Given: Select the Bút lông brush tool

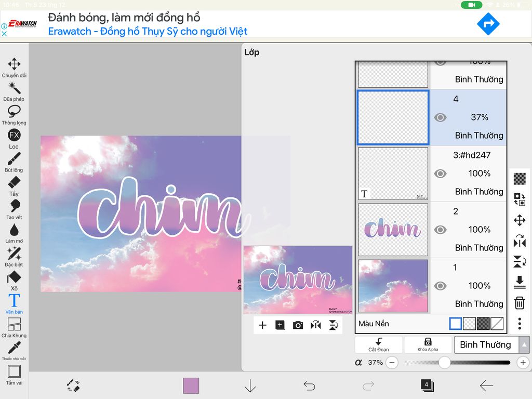Looking at the screenshot, I should (x=14, y=162).
